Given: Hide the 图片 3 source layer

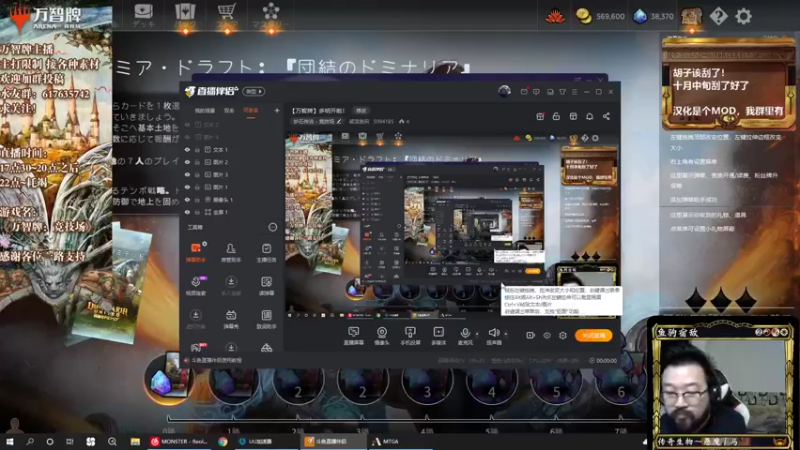Looking at the screenshot, I should (x=187, y=174).
